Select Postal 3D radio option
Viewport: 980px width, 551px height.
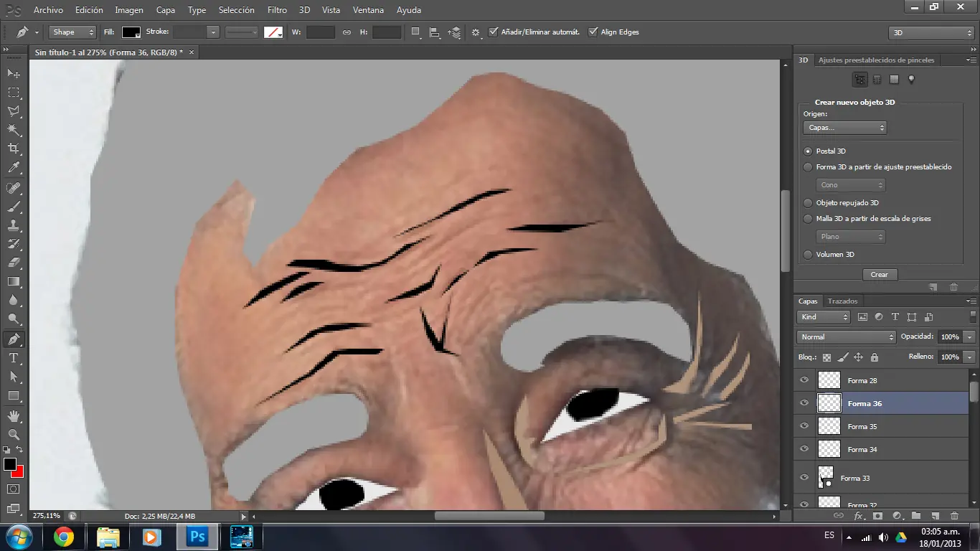click(809, 151)
